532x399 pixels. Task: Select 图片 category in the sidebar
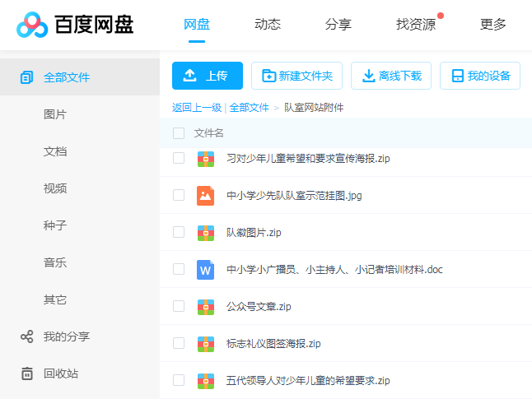[55, 114]
